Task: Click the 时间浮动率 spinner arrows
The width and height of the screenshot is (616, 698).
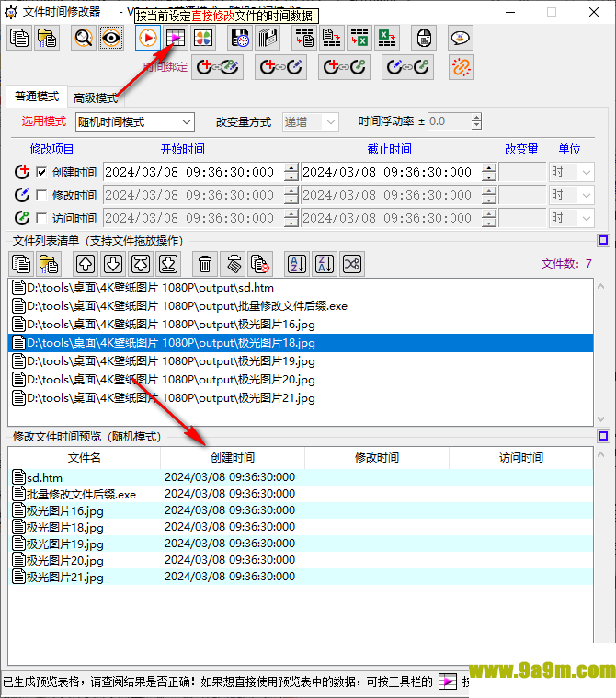Action: 476,121
